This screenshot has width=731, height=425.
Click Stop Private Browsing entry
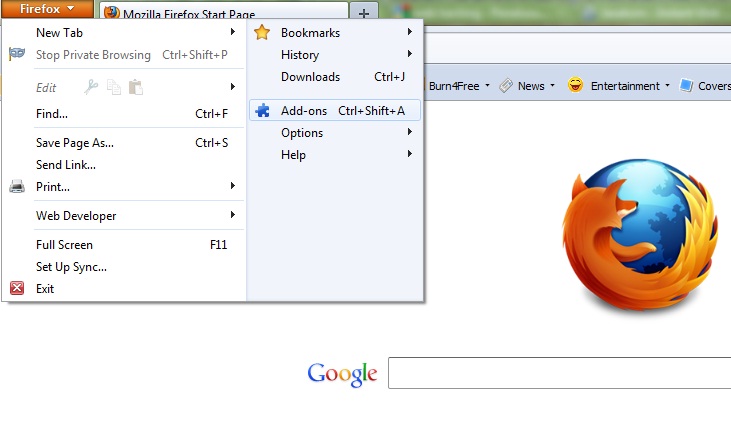[124, 55]
